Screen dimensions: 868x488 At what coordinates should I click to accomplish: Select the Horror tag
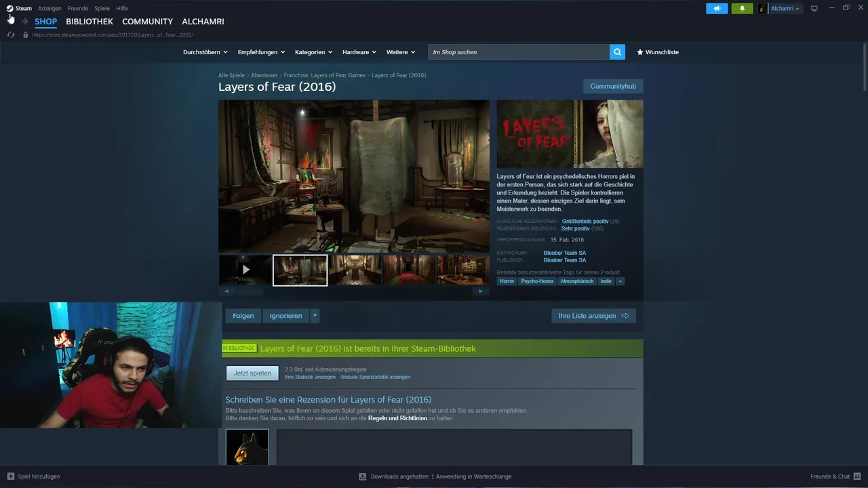tap(507, 281)
